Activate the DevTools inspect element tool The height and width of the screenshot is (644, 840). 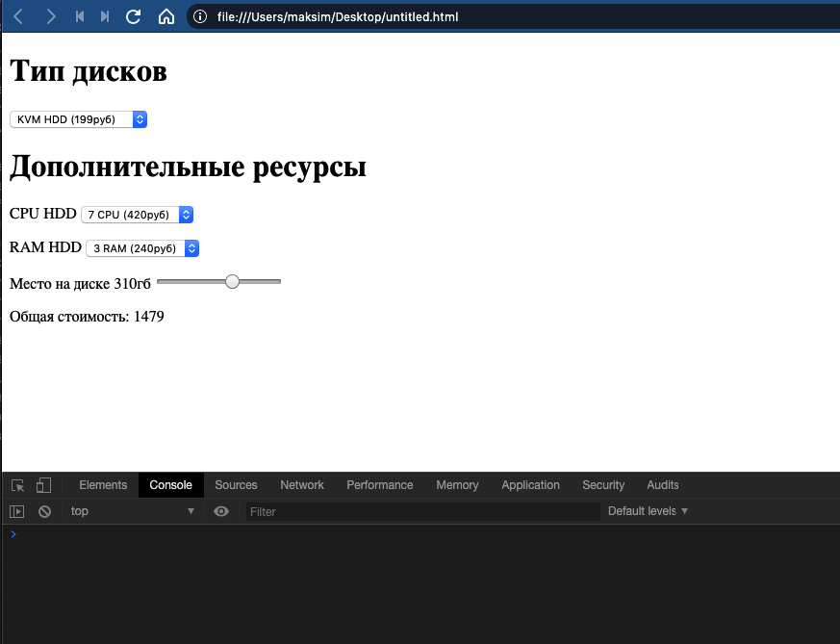(17, 485)
